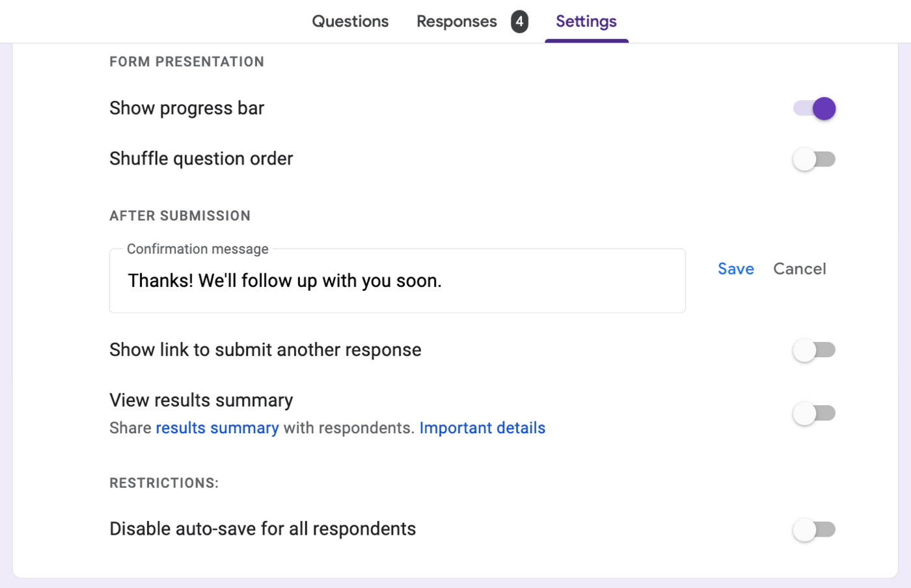Click Save for the confirmation message
Screen dimensions: 911x588
click(736, 269)
